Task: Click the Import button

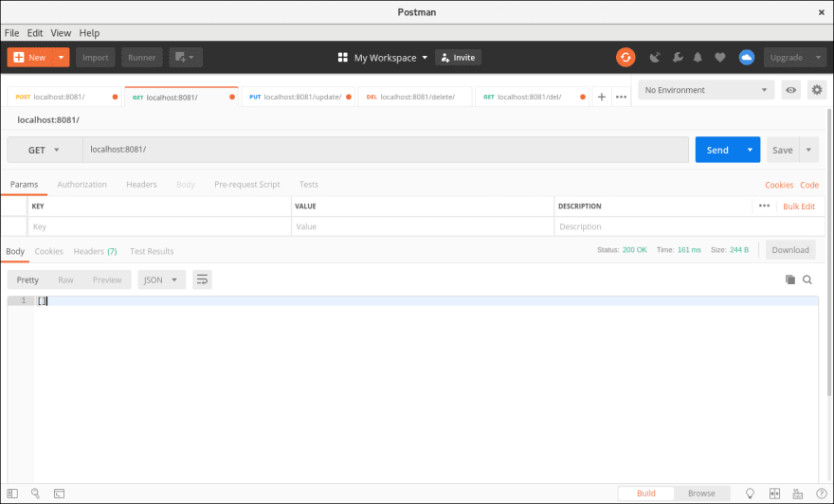Action: 95,58
